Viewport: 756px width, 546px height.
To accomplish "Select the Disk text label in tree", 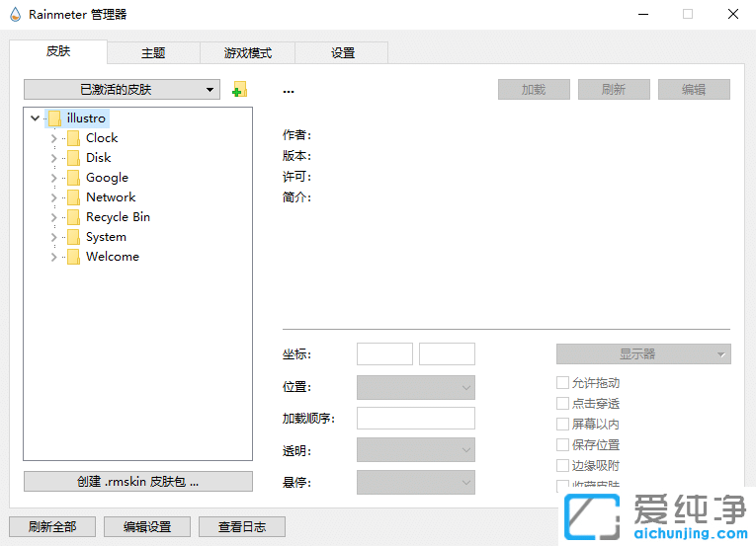I will point(99,158).
